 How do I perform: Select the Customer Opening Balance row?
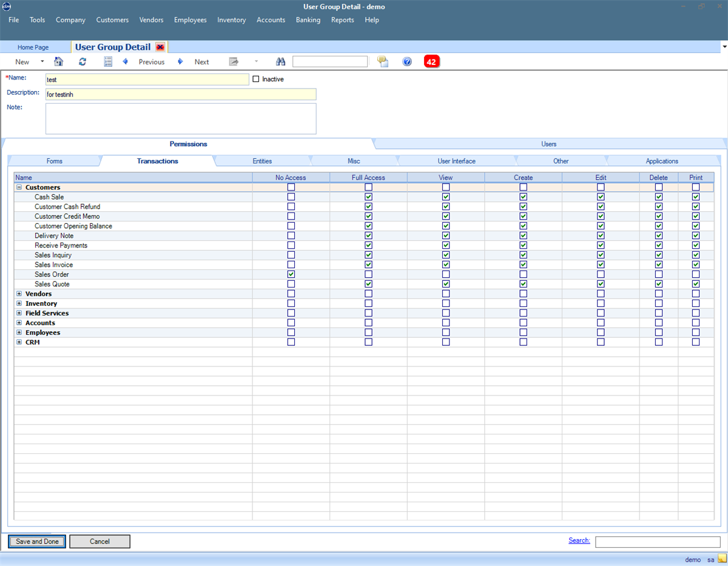click(x=364, y=226)
